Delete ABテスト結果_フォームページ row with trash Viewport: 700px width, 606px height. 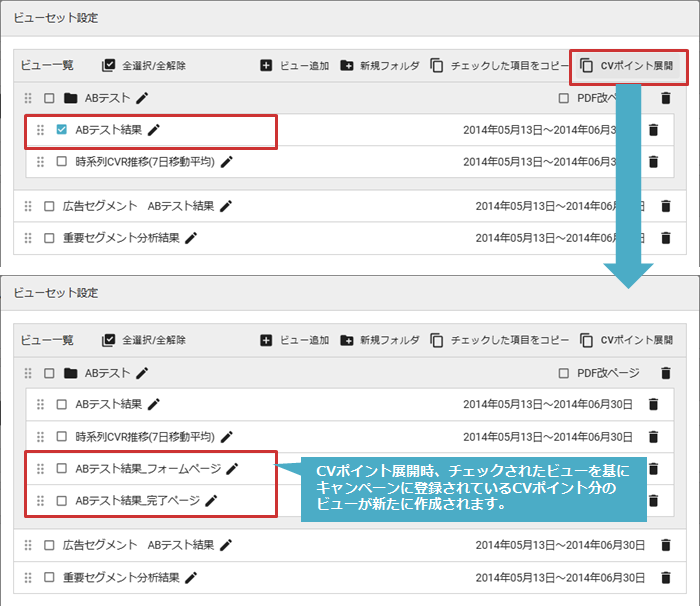pos(653,469)
